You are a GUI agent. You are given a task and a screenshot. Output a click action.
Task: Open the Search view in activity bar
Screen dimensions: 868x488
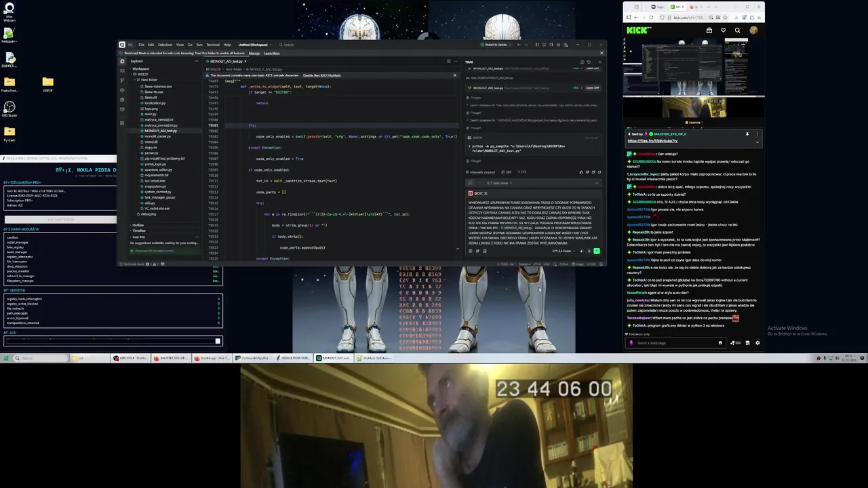122,70
